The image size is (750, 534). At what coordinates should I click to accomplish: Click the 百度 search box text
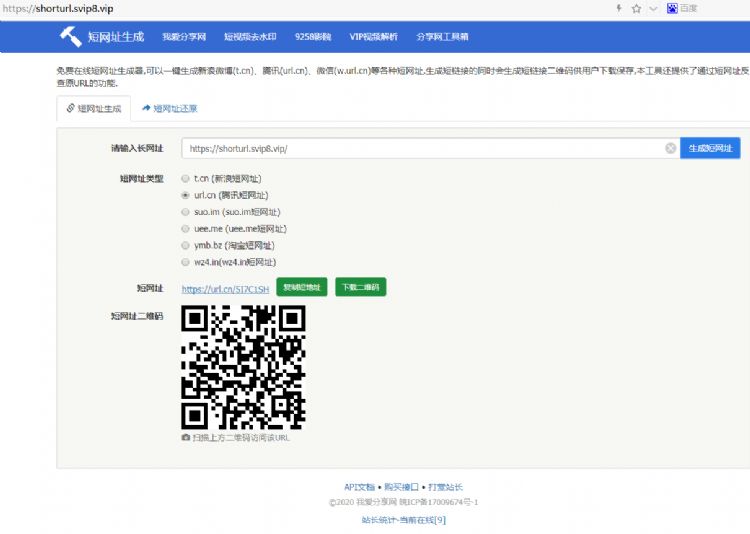(x=689, y=8)
